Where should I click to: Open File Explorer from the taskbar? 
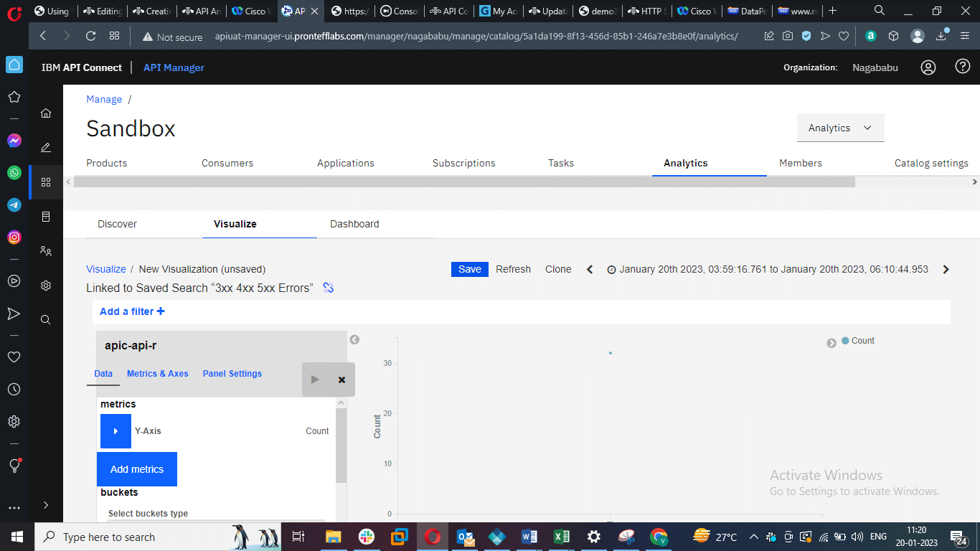pos(334,537)
